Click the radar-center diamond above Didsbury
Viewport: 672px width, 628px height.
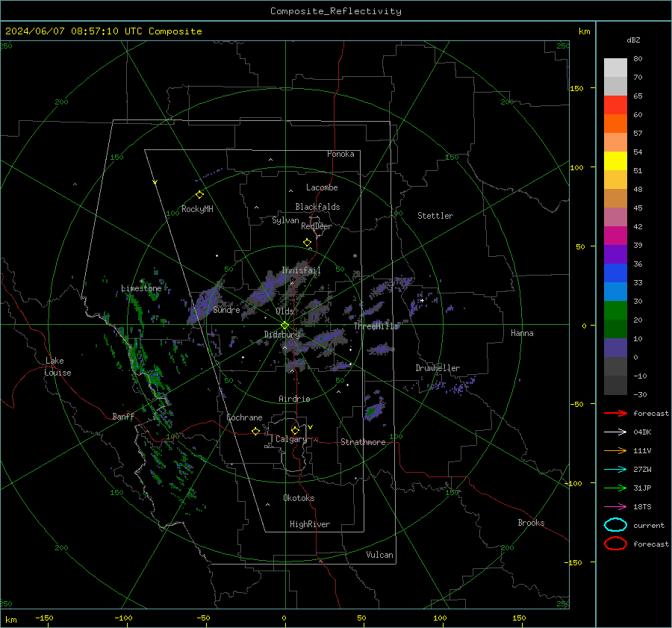coord(284,326)
